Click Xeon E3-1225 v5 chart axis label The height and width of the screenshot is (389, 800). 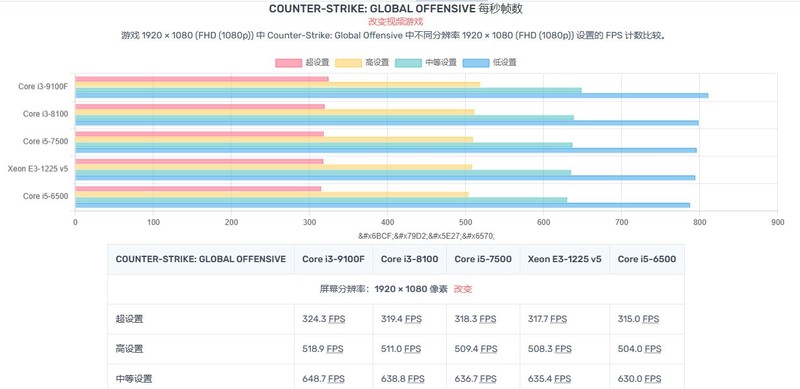38,168
